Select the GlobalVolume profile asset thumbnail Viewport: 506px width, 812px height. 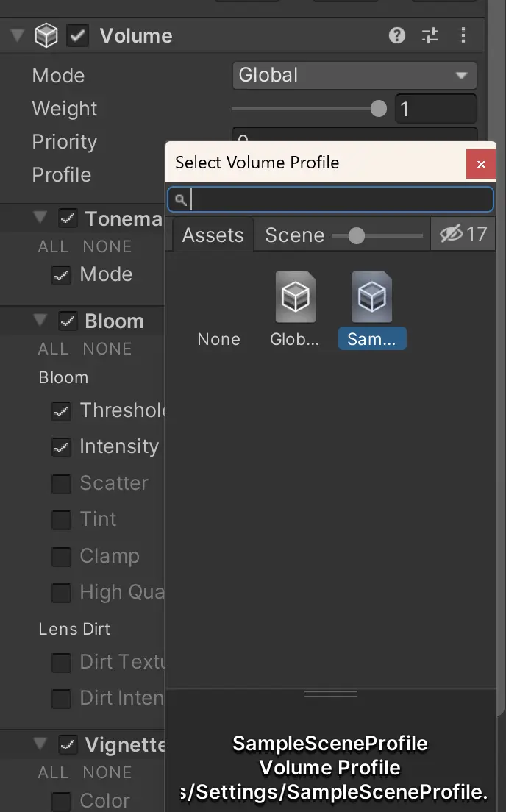pyautogui.click(x=295, y=297)
